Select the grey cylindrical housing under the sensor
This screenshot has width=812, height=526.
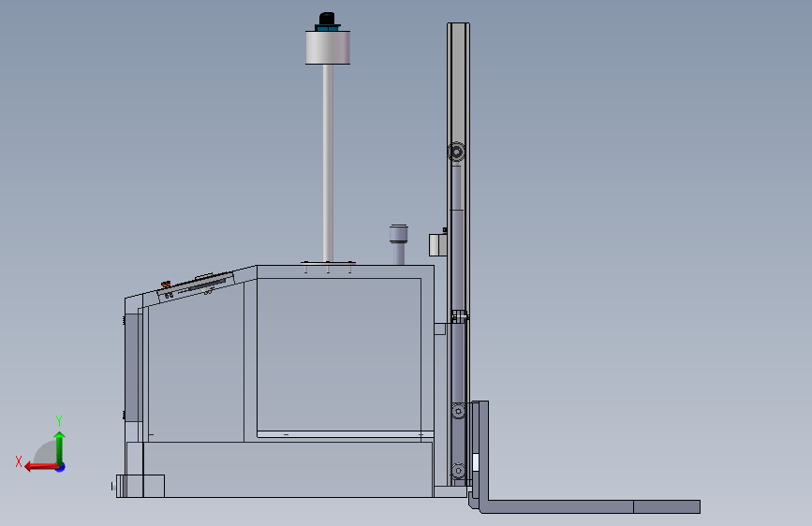click(328, 48)
